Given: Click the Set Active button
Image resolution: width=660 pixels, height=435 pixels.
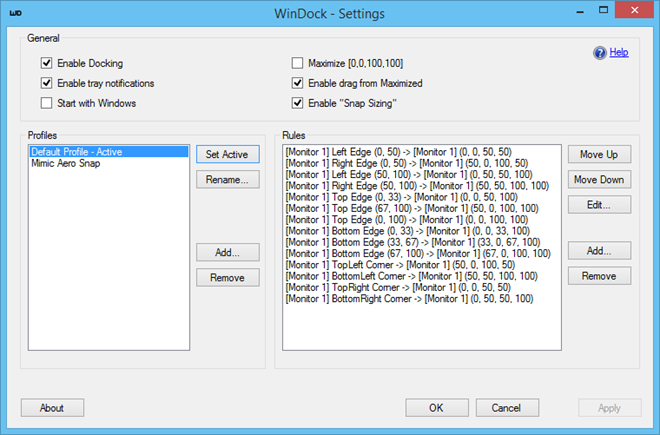Looking at the screenshot, I should pos(227,155).
